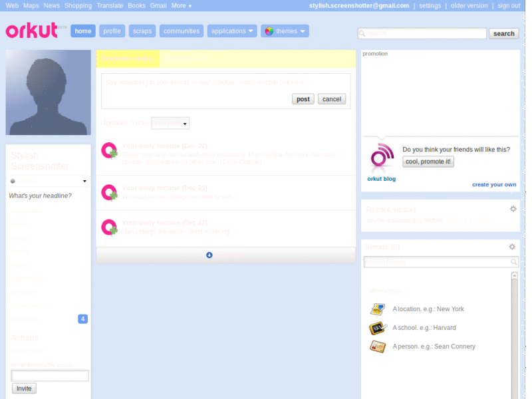The height and width of the screenshot is (399, 532).
Task: Click the friends list scrollbar up arrow
Action: click(x=514, y=275)
